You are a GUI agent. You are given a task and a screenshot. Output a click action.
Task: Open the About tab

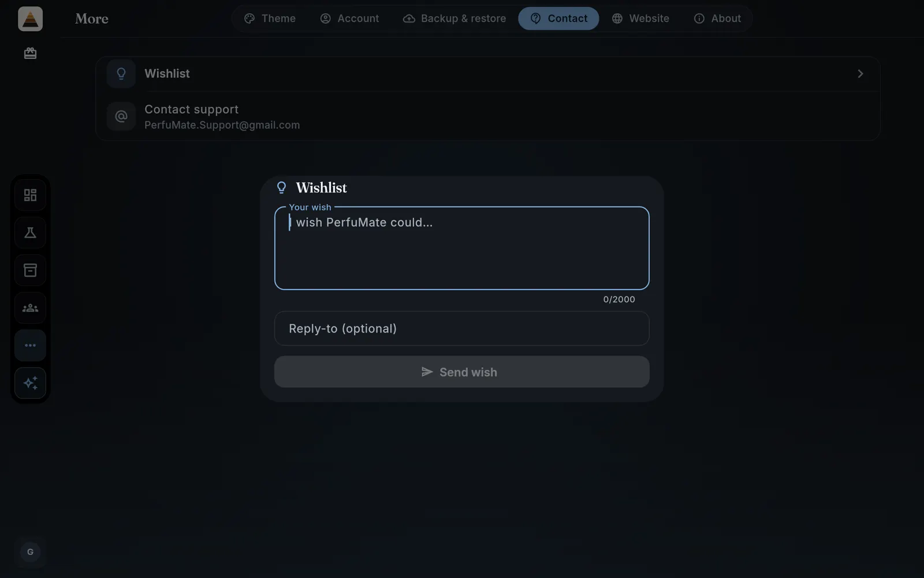717,18
